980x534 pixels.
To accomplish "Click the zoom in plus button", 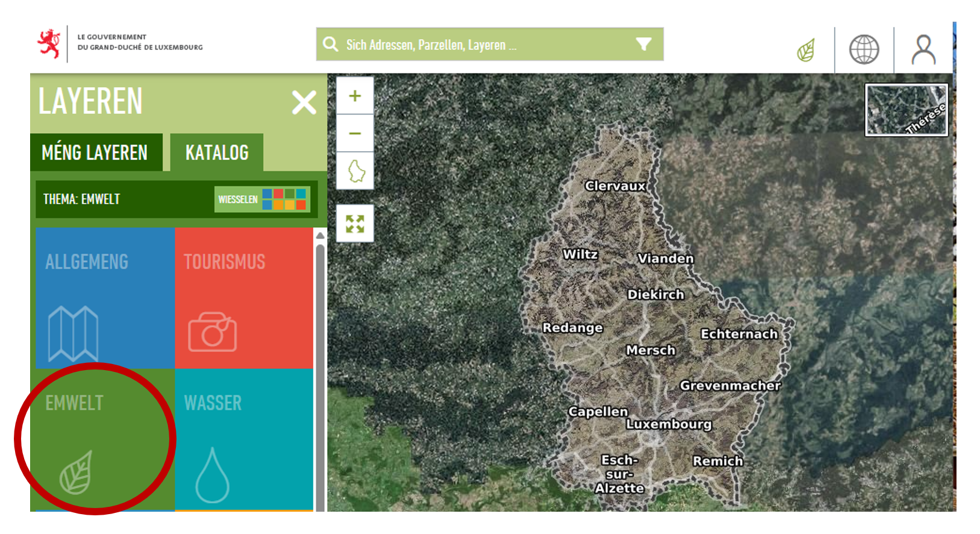I will pyautogui.click(x=355, y=96).
